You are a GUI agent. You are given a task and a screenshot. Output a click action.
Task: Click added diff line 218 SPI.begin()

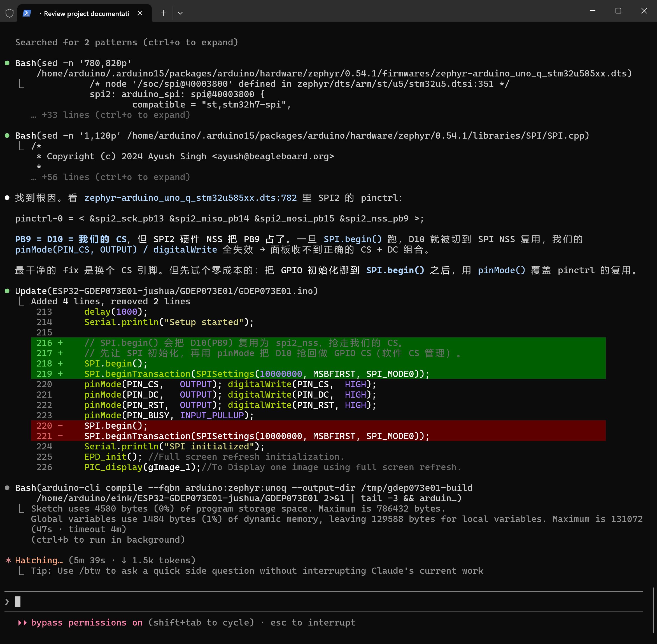(x=318, y=364)
